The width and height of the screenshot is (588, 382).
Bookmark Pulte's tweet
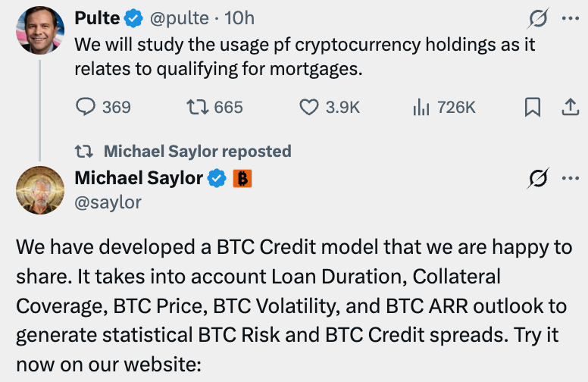pyautogui.click(x=533, y=108)
